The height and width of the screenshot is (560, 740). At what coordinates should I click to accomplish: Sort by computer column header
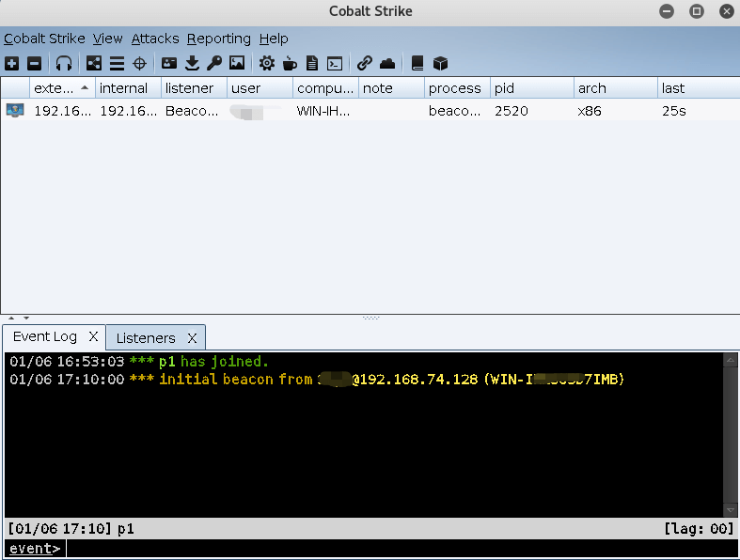tap(325, 88)
